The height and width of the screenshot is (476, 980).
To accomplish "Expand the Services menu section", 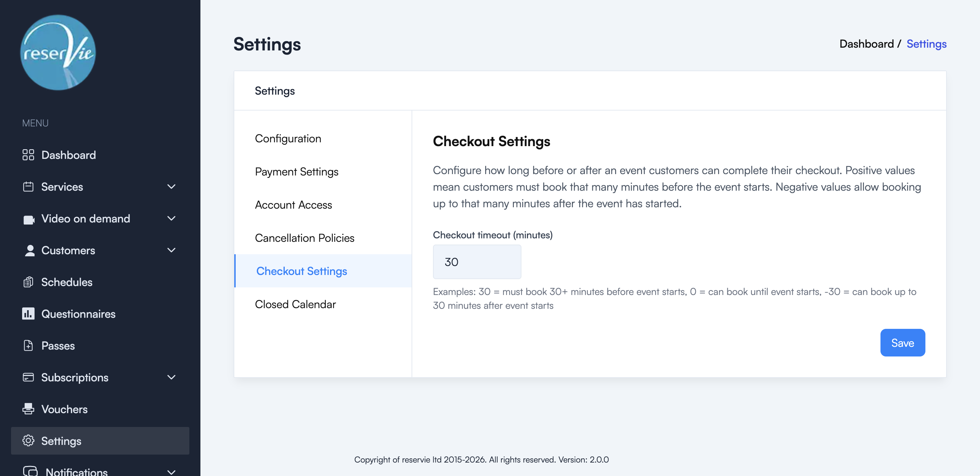I will point(171,187).
